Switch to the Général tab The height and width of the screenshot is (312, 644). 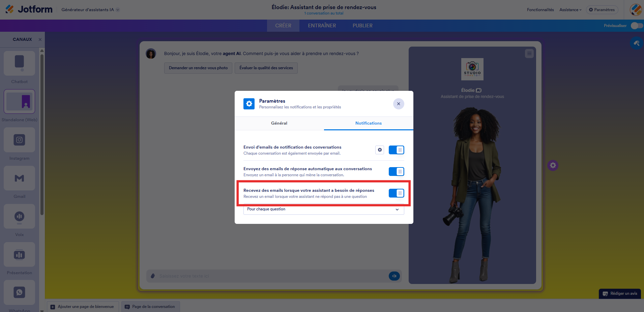coord(279,123)
